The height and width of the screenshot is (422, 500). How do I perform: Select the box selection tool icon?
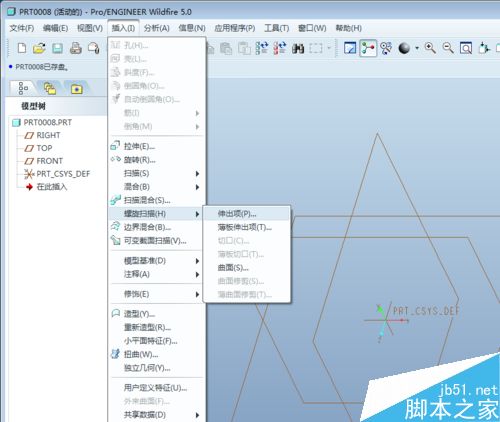(316, 48)
